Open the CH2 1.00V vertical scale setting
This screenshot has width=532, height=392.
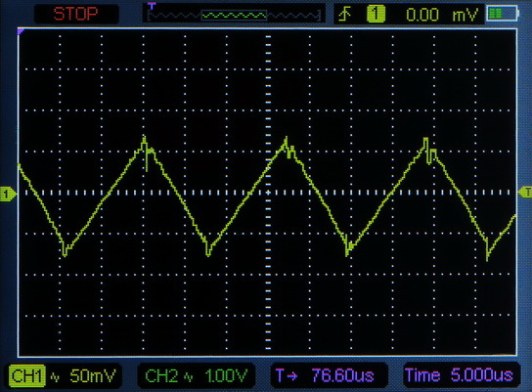click(x=226, y=375)
